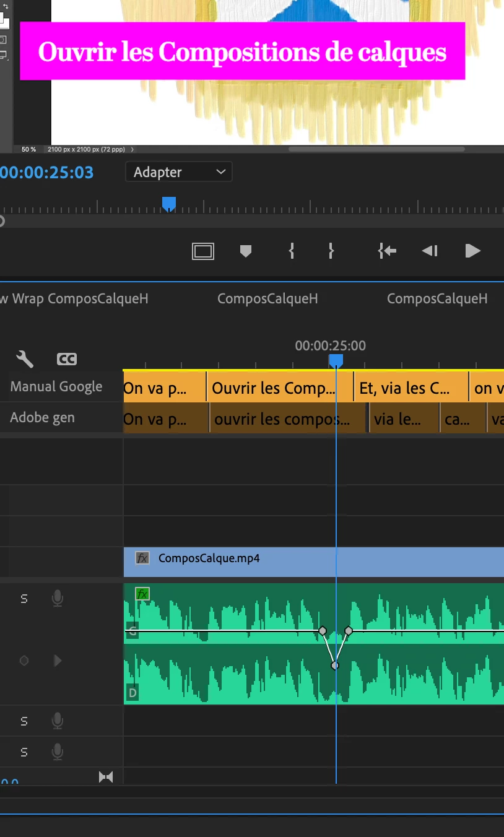Select the right volume keyframe on audio
Viewport: 504px width, 837px height.
coord(349,631)
